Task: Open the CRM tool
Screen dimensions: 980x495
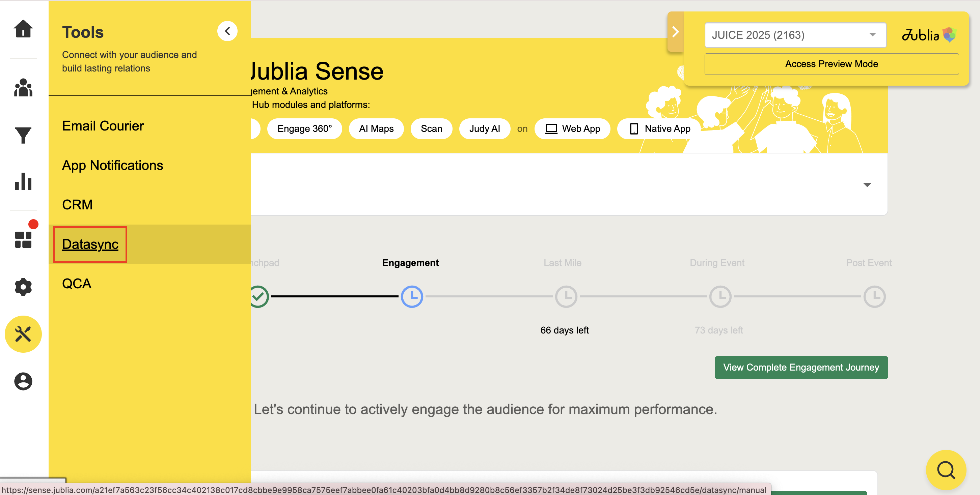Action: [x=77, y=205]
